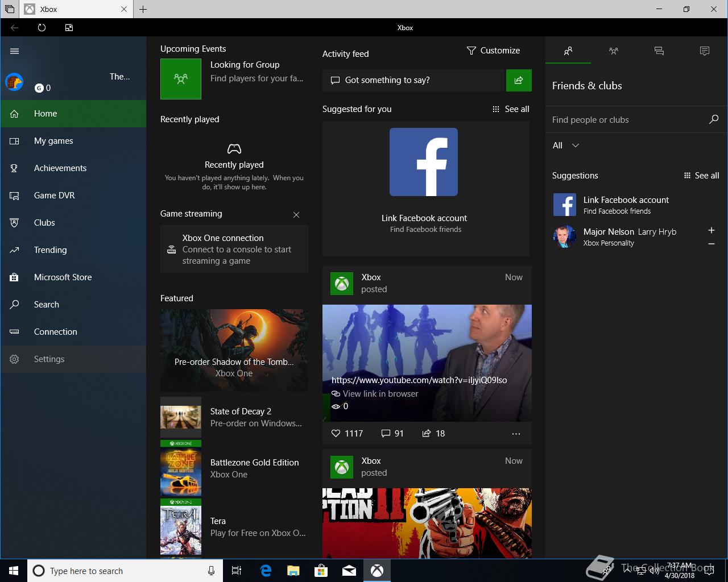Viewport: 728px width, 582px height.
Task: Open Major Nelson profile suggestion
Action: pyautogui.click(x=626, y=236)
